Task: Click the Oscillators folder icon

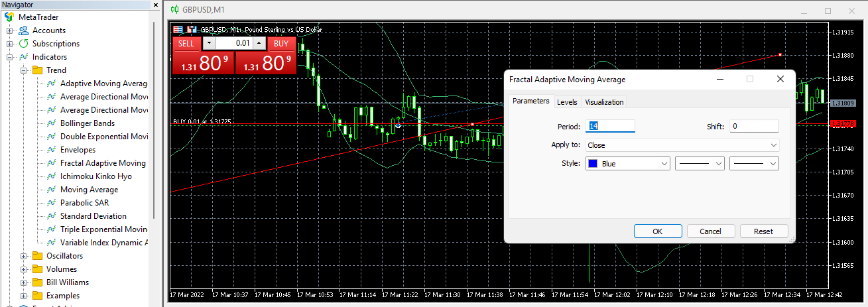Action: (37, 256)
